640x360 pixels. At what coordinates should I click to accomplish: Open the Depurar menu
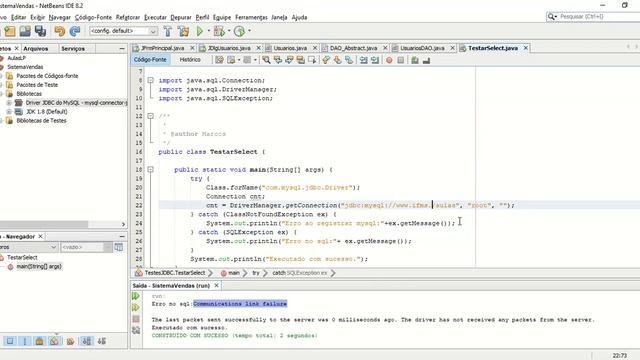(181, 18)
